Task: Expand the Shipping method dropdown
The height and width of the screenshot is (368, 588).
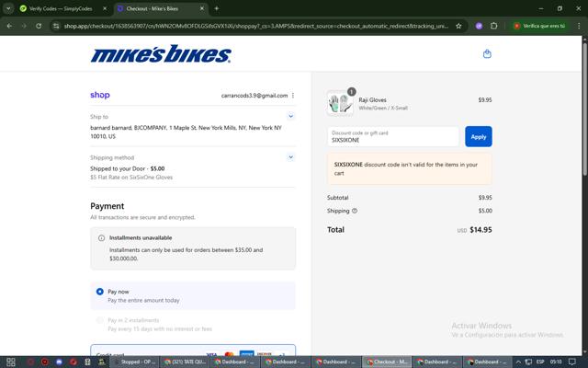Action: pos(290,157)
